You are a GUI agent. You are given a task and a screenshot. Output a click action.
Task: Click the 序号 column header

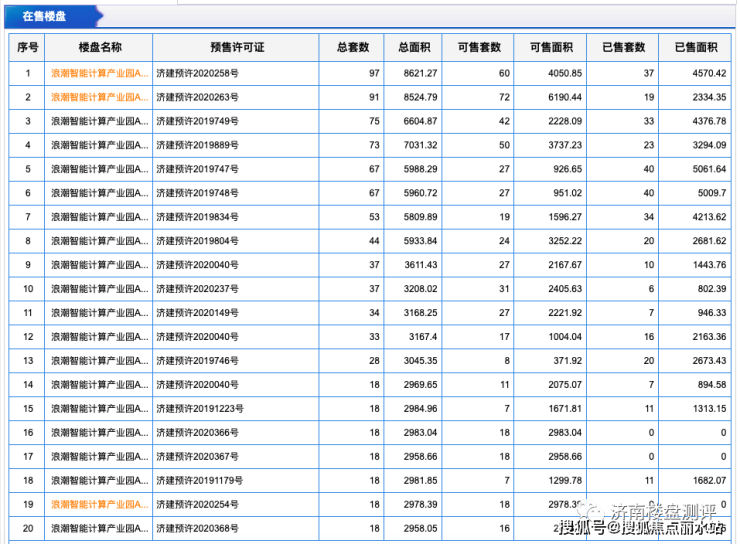pos(28,47)
